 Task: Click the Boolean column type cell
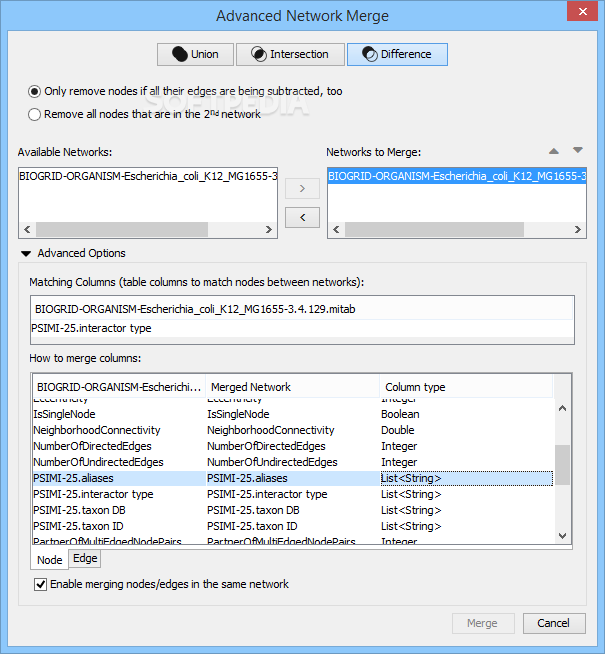click(467, 414)
